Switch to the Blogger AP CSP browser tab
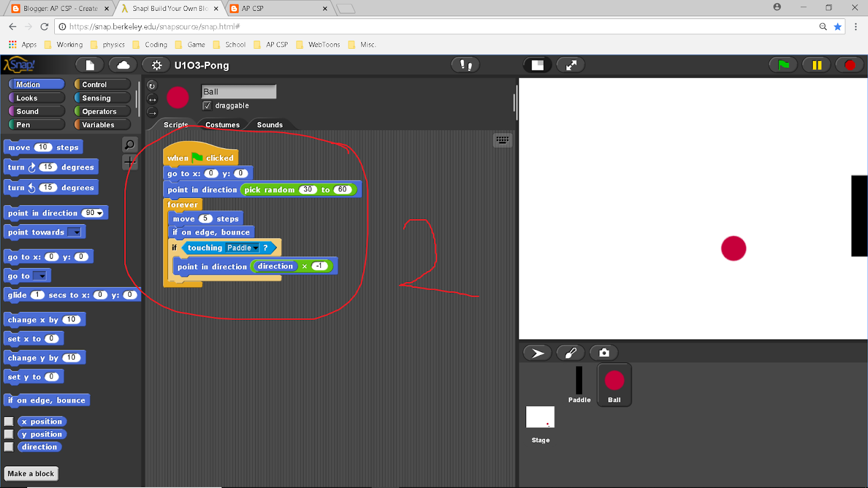 [x=60, y=9]
